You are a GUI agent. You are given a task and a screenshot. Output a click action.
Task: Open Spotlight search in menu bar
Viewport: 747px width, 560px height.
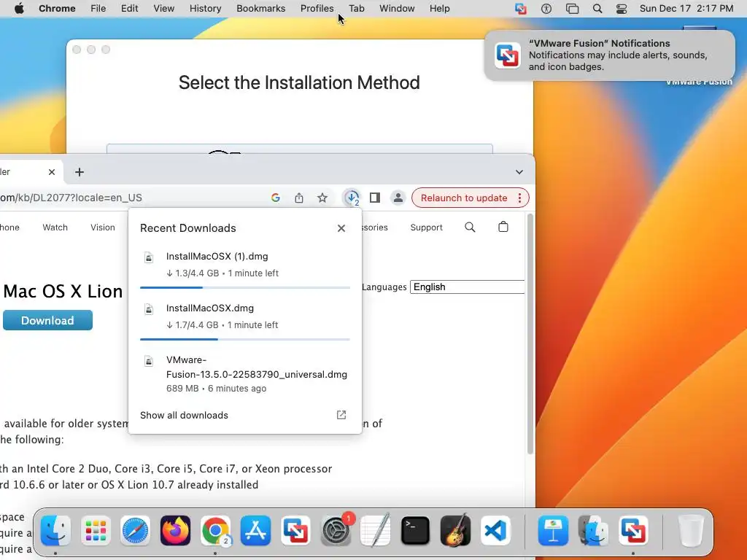(597, 9)
